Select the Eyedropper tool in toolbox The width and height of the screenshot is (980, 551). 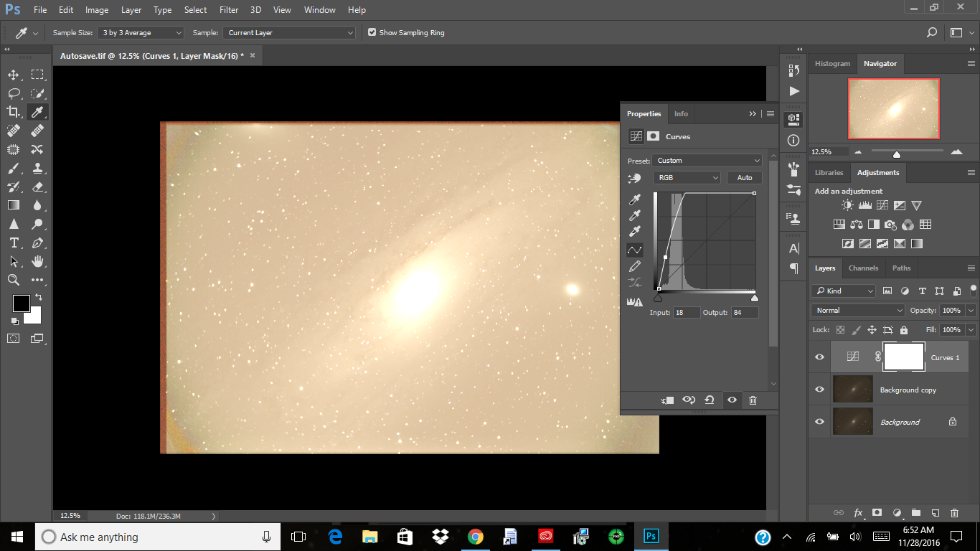point(37,112)
